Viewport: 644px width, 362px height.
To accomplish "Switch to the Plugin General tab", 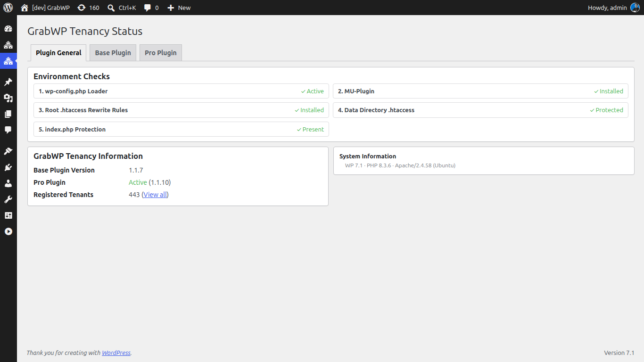I will point(58,53).
